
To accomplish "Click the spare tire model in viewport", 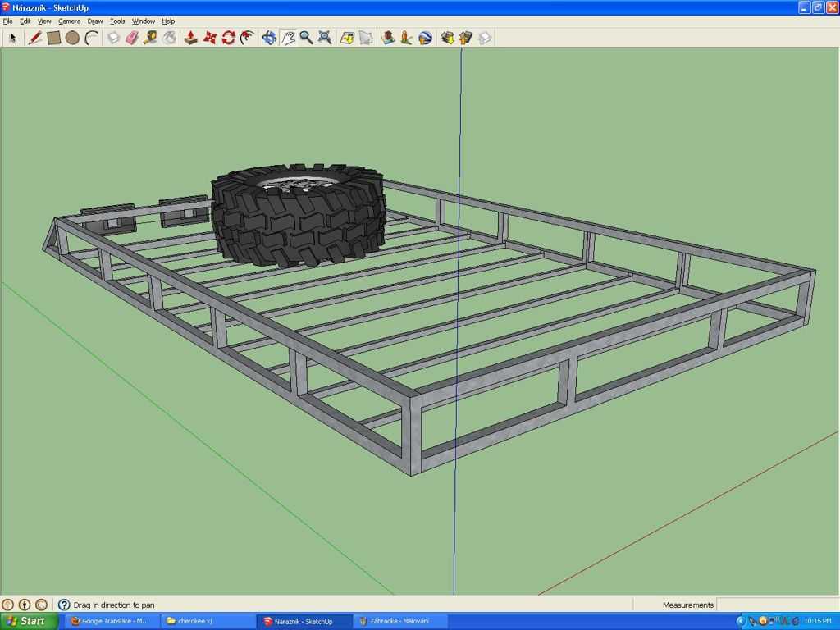I will point(298,216).
